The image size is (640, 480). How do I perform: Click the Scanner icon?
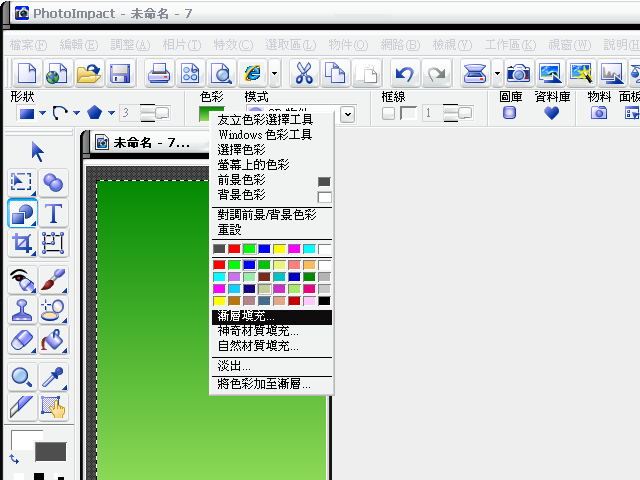(x=475, y=73)
